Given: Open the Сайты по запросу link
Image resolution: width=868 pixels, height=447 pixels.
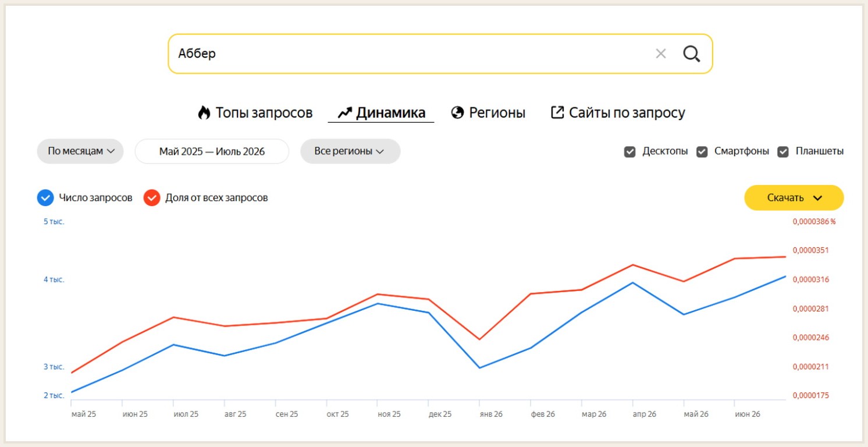Looking at the screenshot, I should click(627, 112).
